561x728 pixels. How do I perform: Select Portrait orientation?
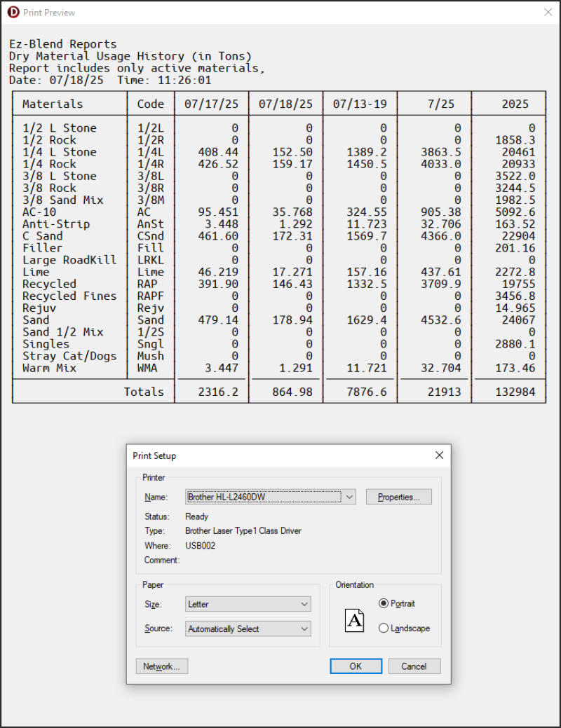point(397,603)
